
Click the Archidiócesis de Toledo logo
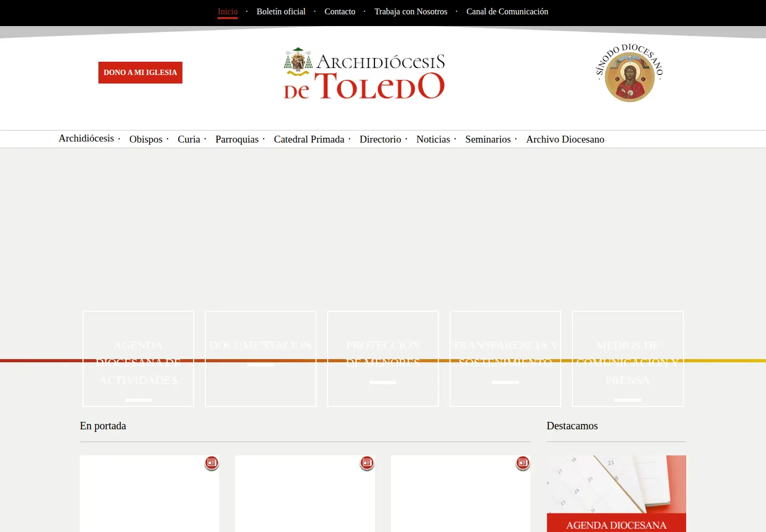(364, 73)
